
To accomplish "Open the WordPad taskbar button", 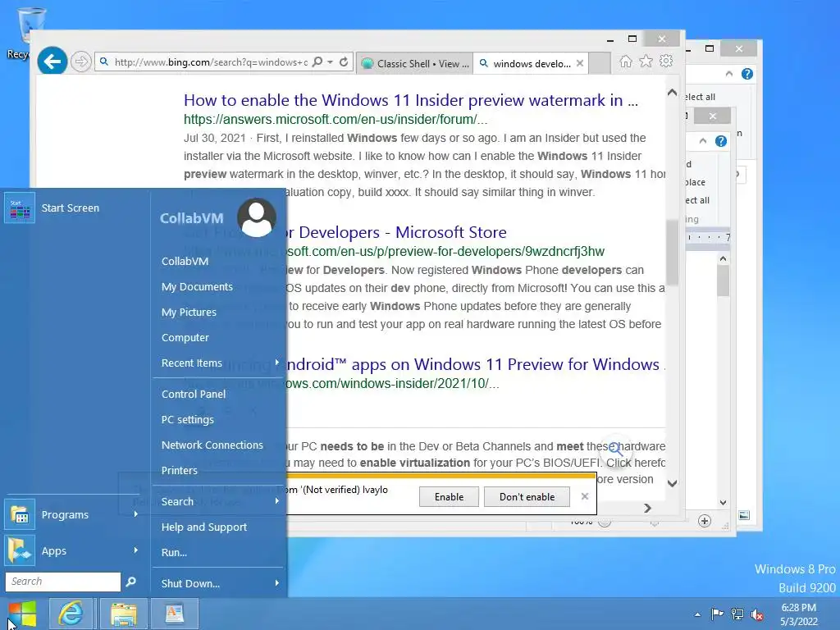I will (175, 614).
